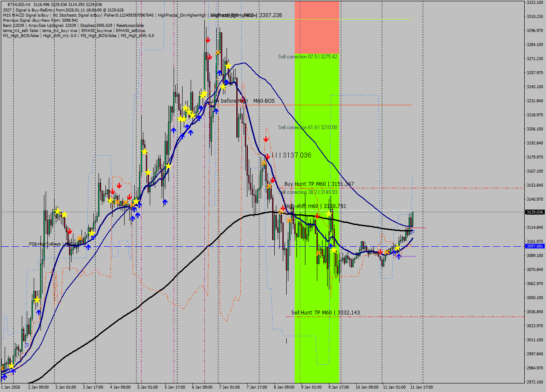Viewport: 546px width, 392px height.
Task: Click the orange X marker near the 9 Jan lows
Action: point(319,253)
